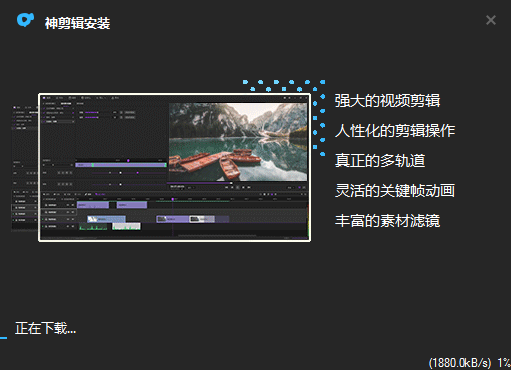Click the blue 神剪辑 logo icon
This screenshot has height=370, width=511.
(x=25, y=20)
